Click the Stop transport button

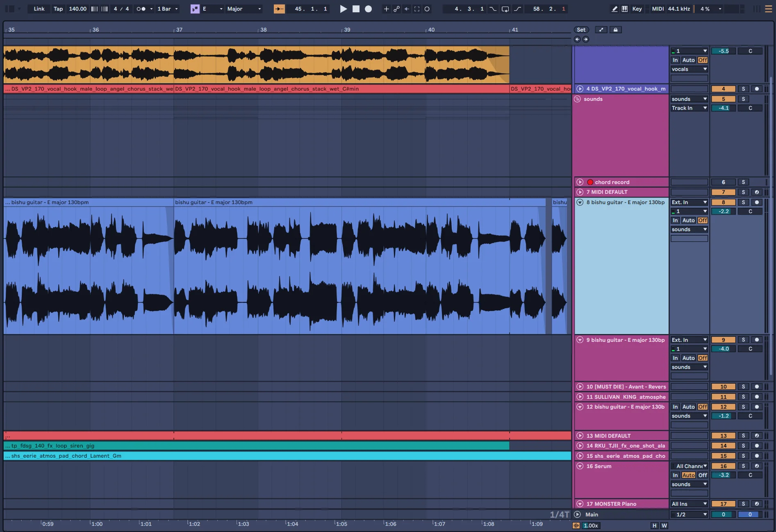[x=356, y=9]
